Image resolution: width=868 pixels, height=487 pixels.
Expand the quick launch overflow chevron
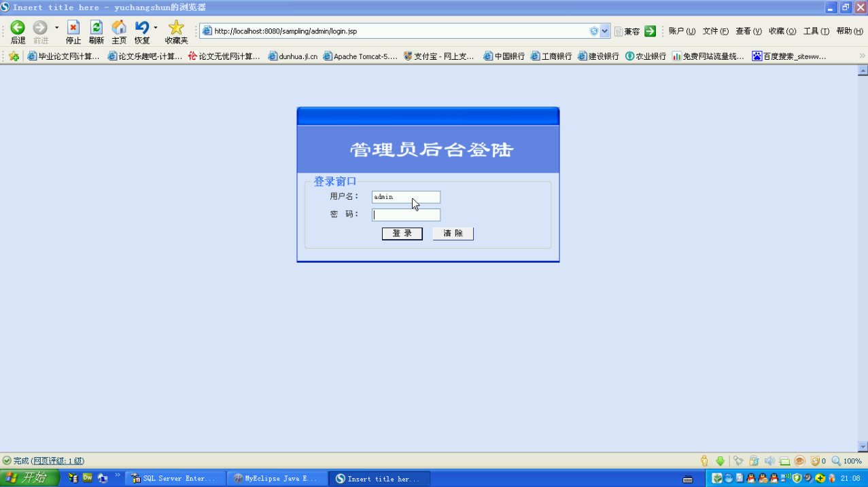tap(117, 475)
